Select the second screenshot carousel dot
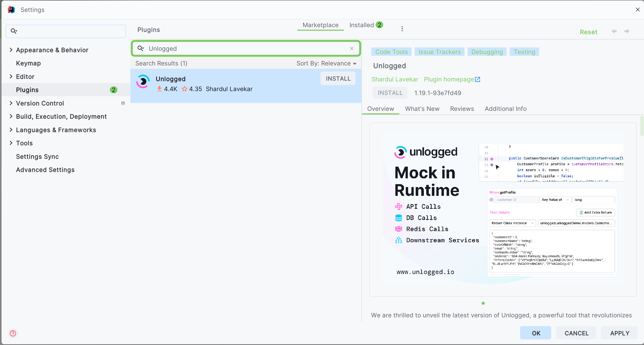This screenshot has height=345, width=644. click(493, 303)
